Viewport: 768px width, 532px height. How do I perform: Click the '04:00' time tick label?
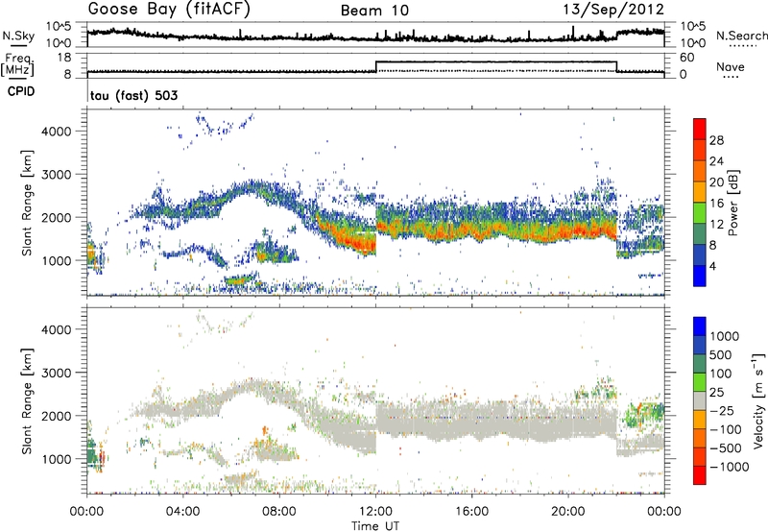pos(183,512)
